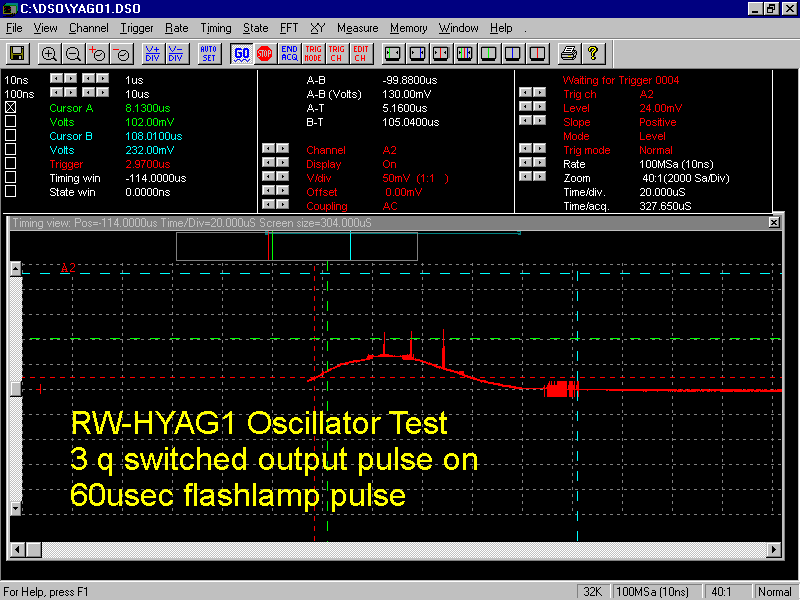Viewport: 800px width, 600px height.
Task: Click the yellow question mark Help button
Action: (592, 53)
